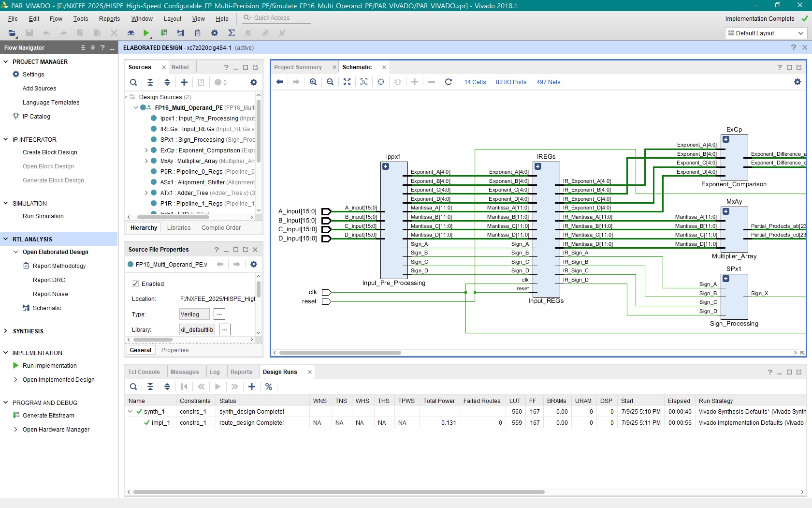Click the regenerate schematic refresh icon
Viewport: 812px width, 508px height.
click(x=449, y=82)
